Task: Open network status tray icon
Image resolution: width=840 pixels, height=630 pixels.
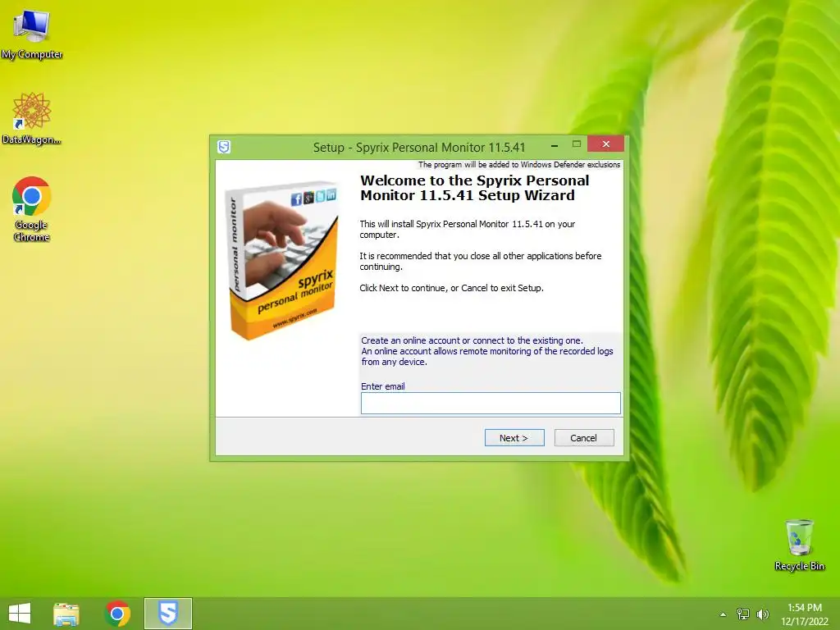Action: tap(743, 614)
